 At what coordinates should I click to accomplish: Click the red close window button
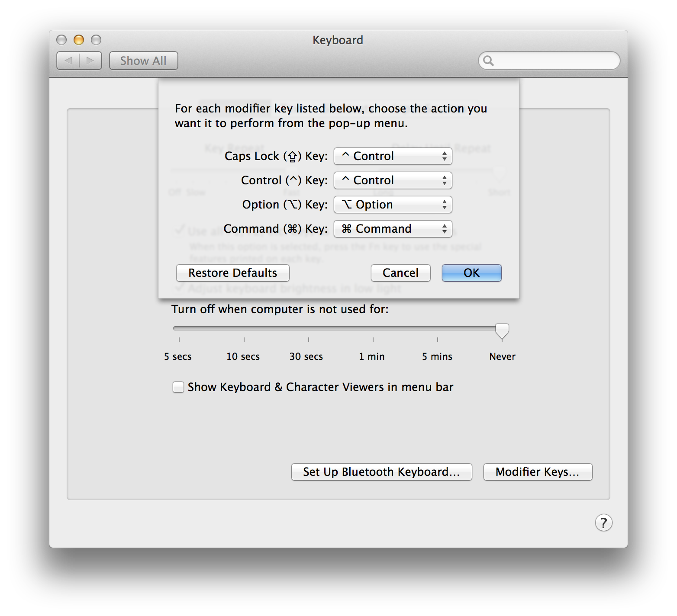[61, 40]
